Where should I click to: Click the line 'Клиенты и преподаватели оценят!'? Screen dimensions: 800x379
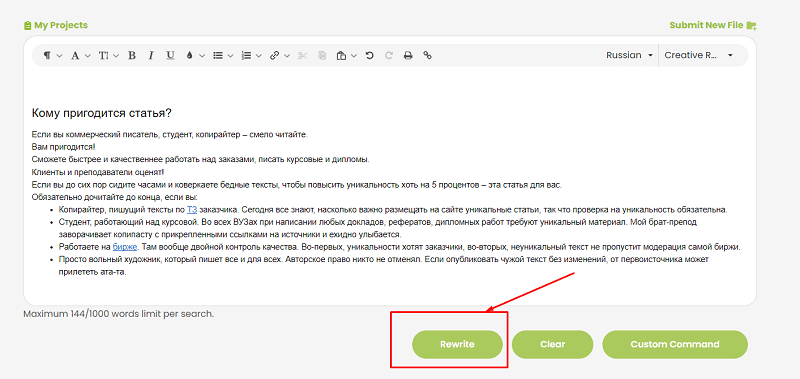pyautogui.click(x=97, y=172)
